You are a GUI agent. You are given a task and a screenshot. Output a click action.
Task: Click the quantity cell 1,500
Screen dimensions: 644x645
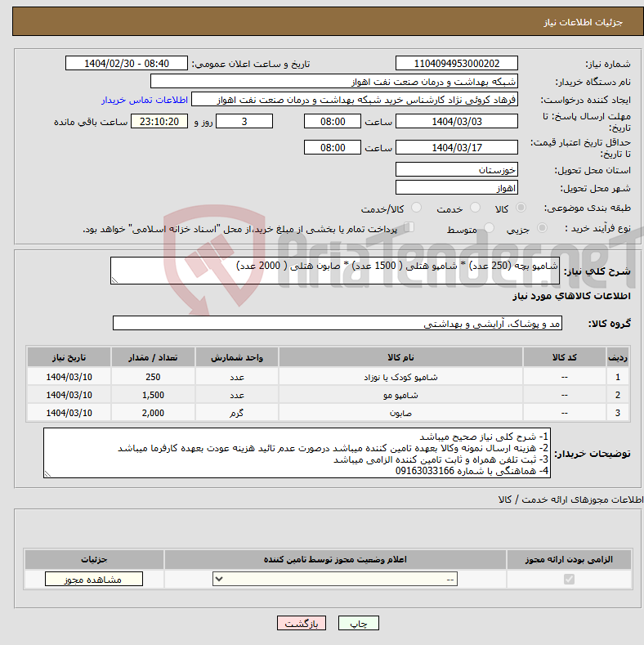[x=153, y=395]
